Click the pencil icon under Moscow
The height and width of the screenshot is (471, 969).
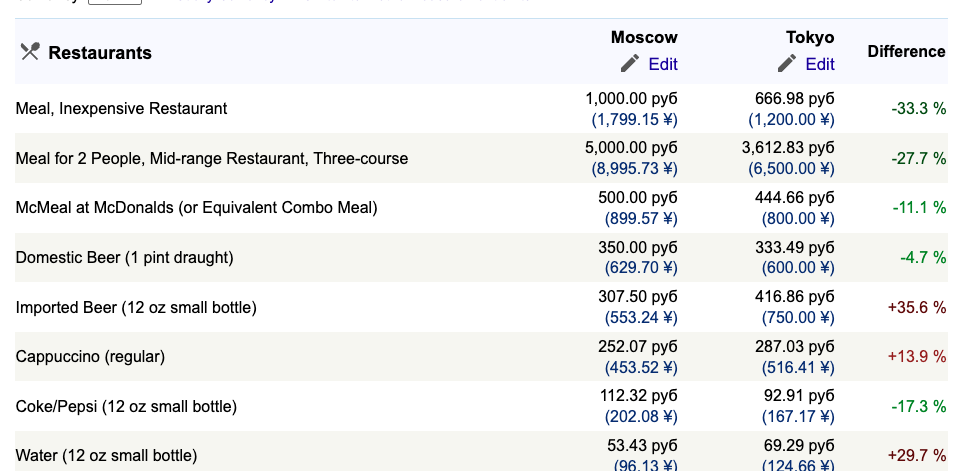pyautogui.click(x=630, y=63)
